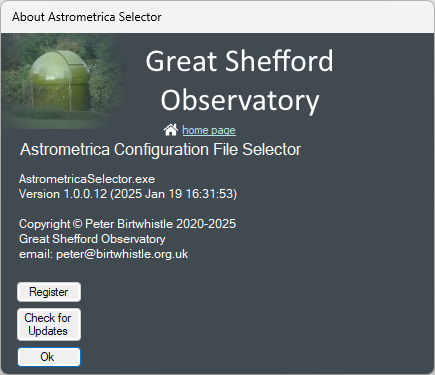The width and height of the screenshot is (435, 375).
Task: Click Astrometrica Configuration File Selector title
Action: coord(161,149)
